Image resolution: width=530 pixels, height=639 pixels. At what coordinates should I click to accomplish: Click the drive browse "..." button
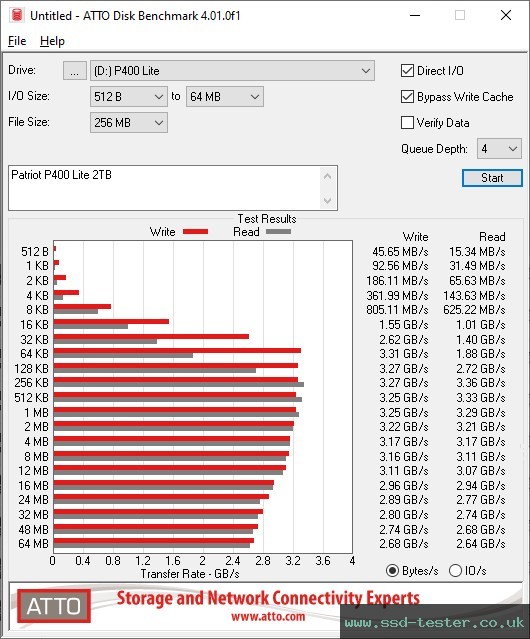pos(75,71)
